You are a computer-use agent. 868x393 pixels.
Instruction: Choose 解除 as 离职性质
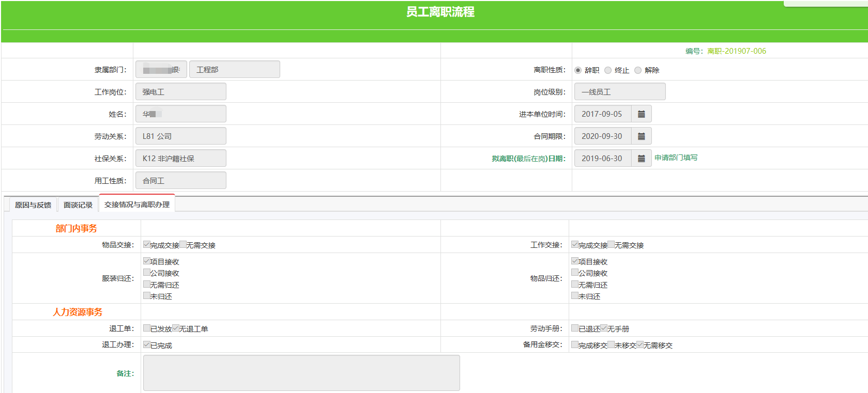tap(638, 70)
